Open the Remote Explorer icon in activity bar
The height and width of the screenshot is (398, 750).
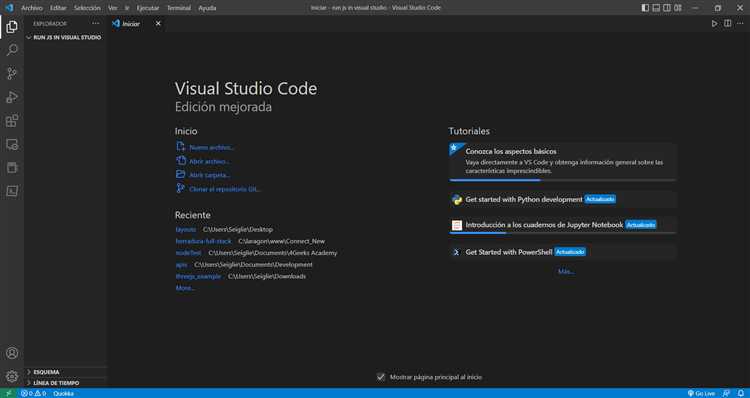12,144
